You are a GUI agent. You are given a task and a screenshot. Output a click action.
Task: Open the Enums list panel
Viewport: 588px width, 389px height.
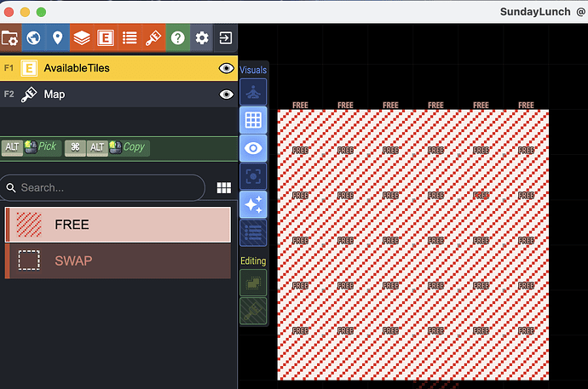point(130,38)
